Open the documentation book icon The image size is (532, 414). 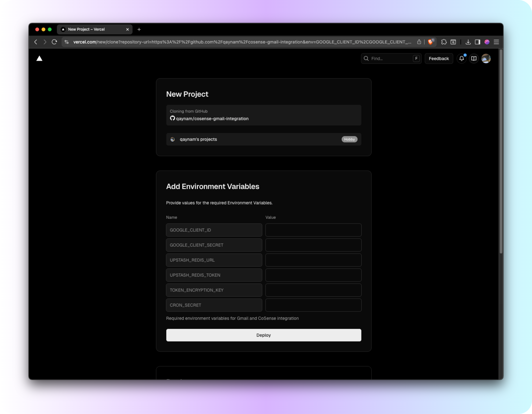coord(474,58)
